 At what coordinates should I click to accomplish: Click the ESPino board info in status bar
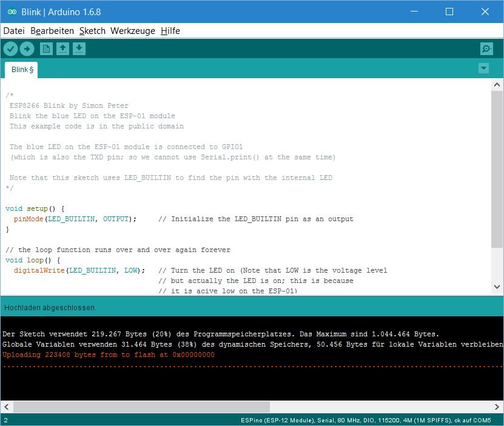tap(366, 420)
